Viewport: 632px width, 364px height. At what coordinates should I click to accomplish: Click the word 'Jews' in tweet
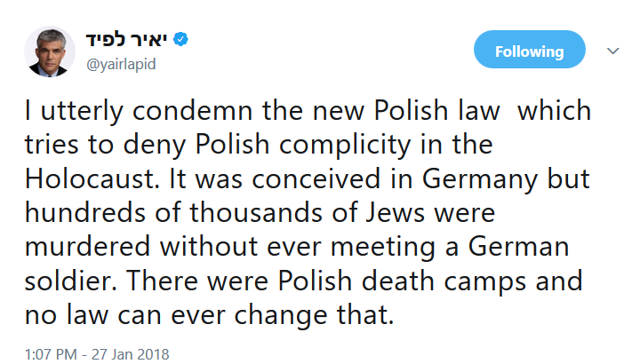pos(395,213)
